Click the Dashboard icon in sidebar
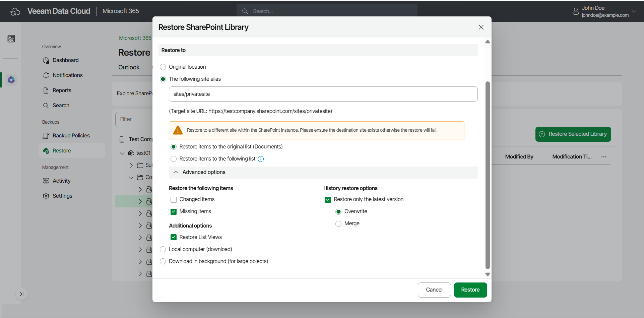This screenshot has height=318, width=644. [46, 60]
